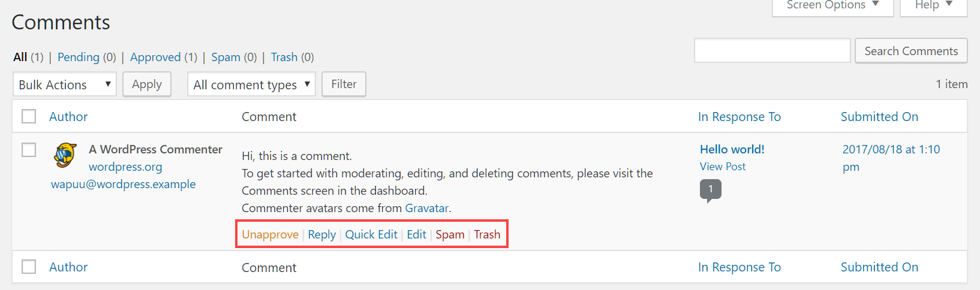Sort comments by the Submitted On header

(x=879, y=116)
